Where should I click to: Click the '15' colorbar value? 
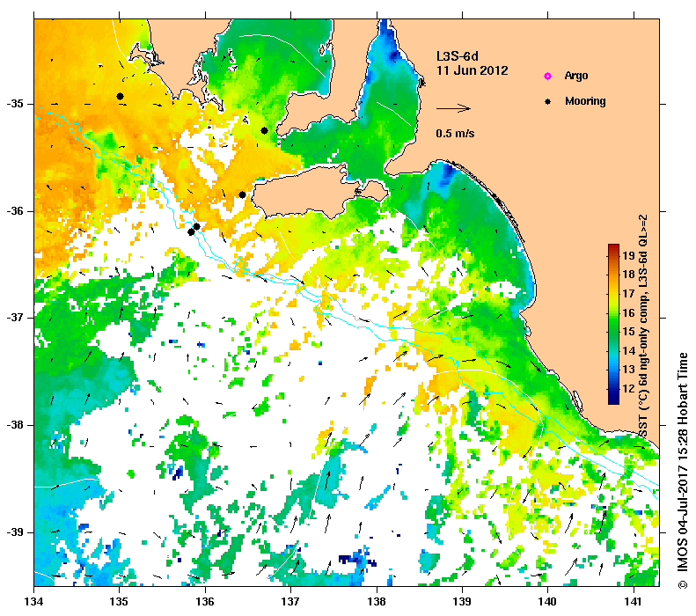(628, 332)
